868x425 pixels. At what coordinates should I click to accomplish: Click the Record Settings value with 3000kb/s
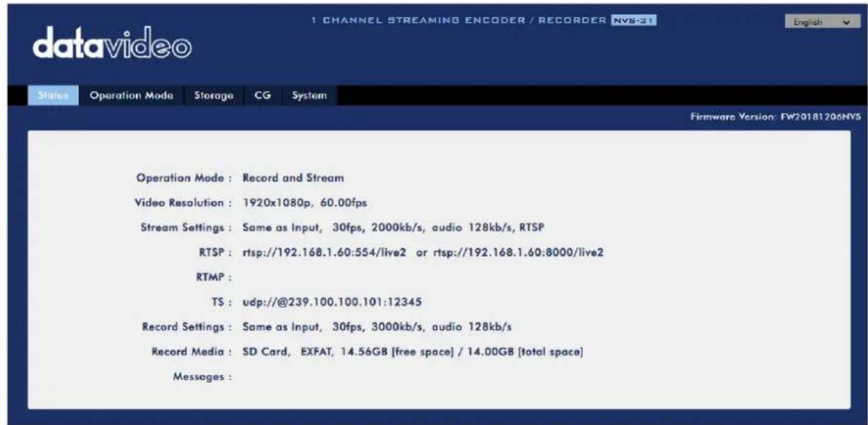[377, 327]
